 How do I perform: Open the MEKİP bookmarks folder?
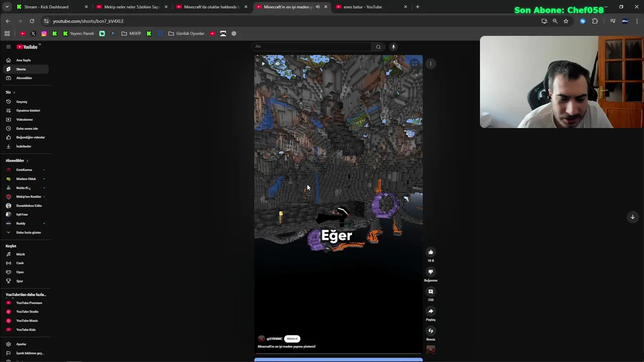click(131, 34)
